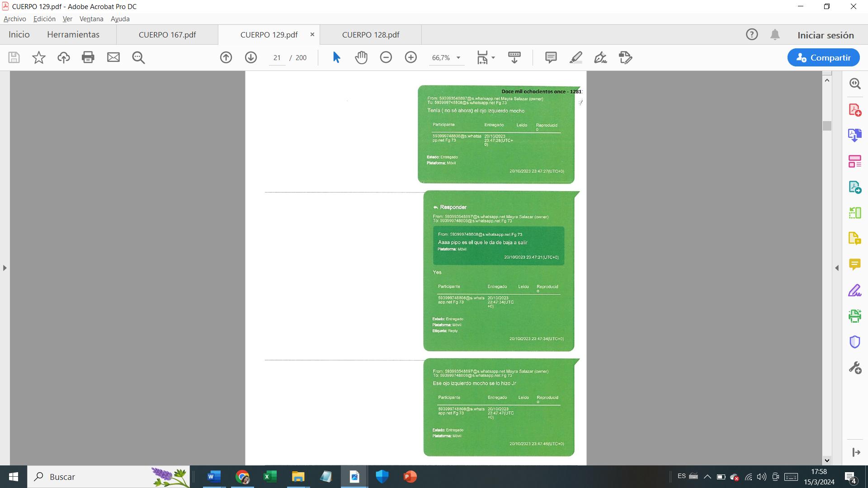The height and width of the screenshot is (488, 868).
Task: Go to next page arrow
Action: coord(251,57)
